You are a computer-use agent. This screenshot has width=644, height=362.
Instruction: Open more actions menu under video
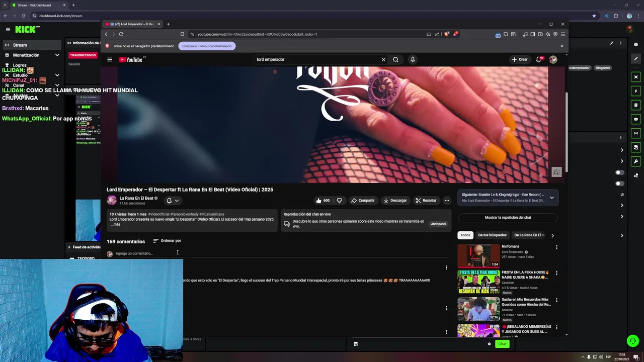click(x=447, y=200)
